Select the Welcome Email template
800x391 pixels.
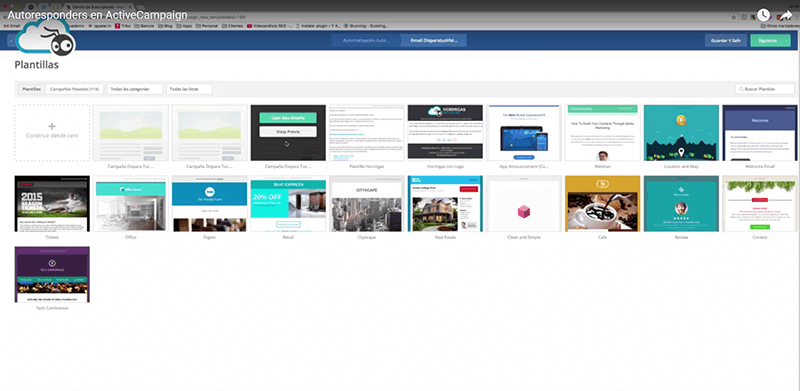tap(760, 133)
